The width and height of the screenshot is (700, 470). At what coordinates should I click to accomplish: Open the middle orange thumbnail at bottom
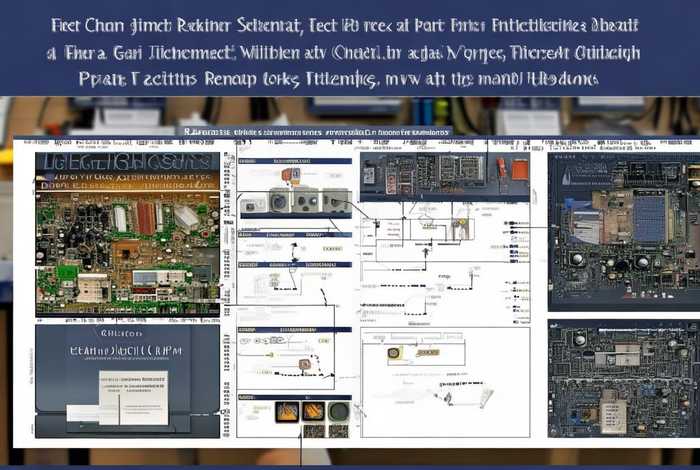coord(312,411)
